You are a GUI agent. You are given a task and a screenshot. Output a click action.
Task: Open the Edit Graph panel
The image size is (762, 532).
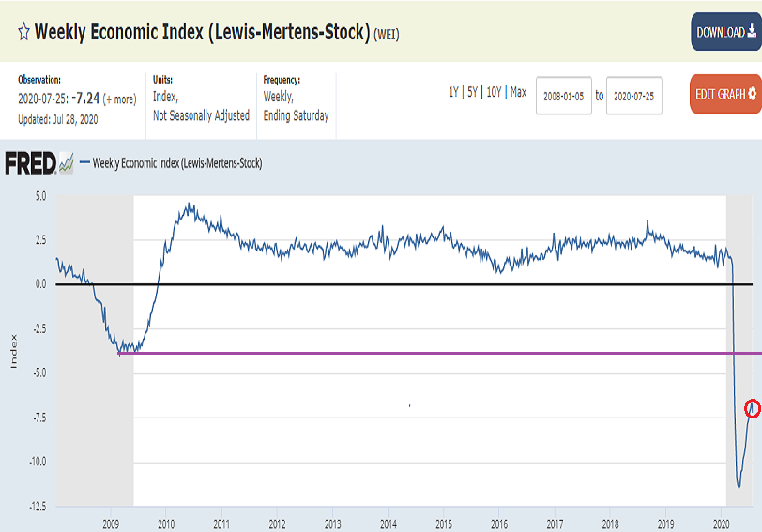(x=725, y=94)
